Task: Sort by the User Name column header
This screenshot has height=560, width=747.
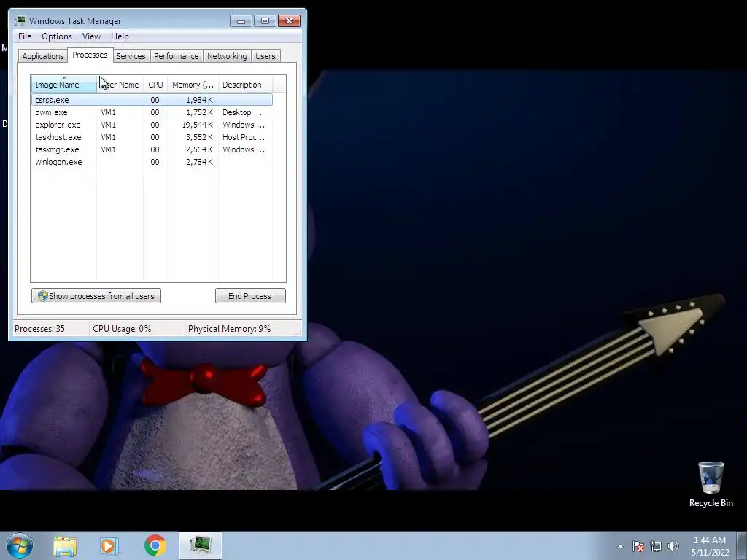Action: tap(120, 85)
